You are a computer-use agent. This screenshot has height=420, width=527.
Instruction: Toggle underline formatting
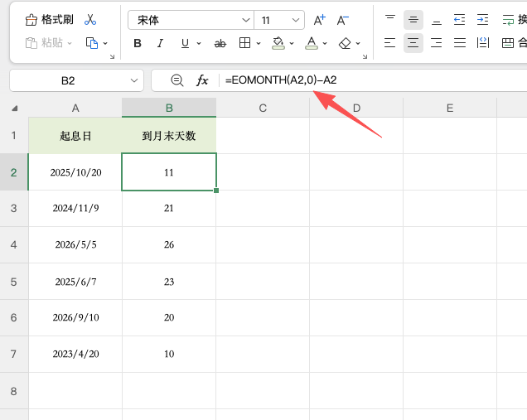pyautogui.click(x=185, y=43)
